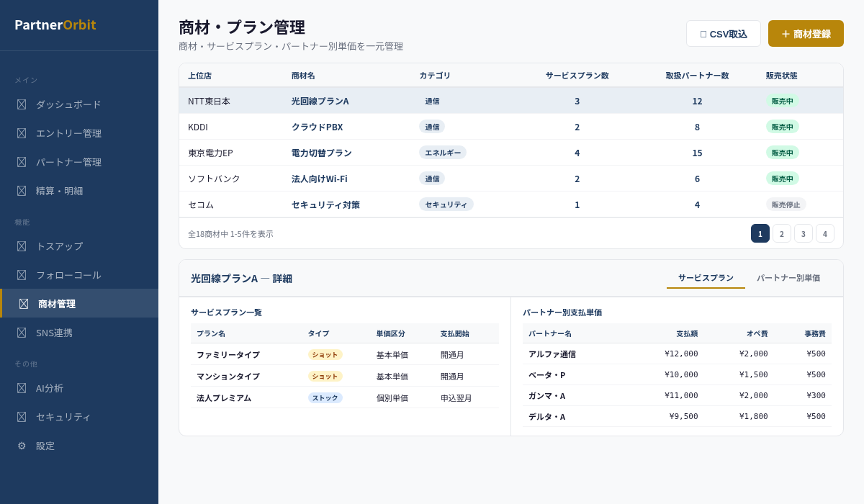This screenshot has height=504, width=864.
Task: Click the 設定 gear icon
Action: pyautogui.click(x=22, y=446)
